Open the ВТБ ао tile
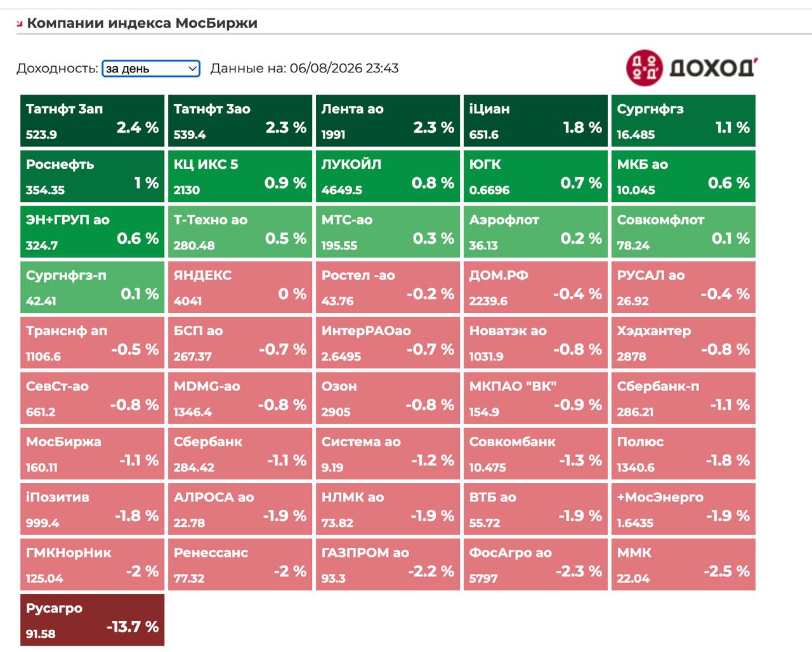The image size is (812, 652). 535,510
